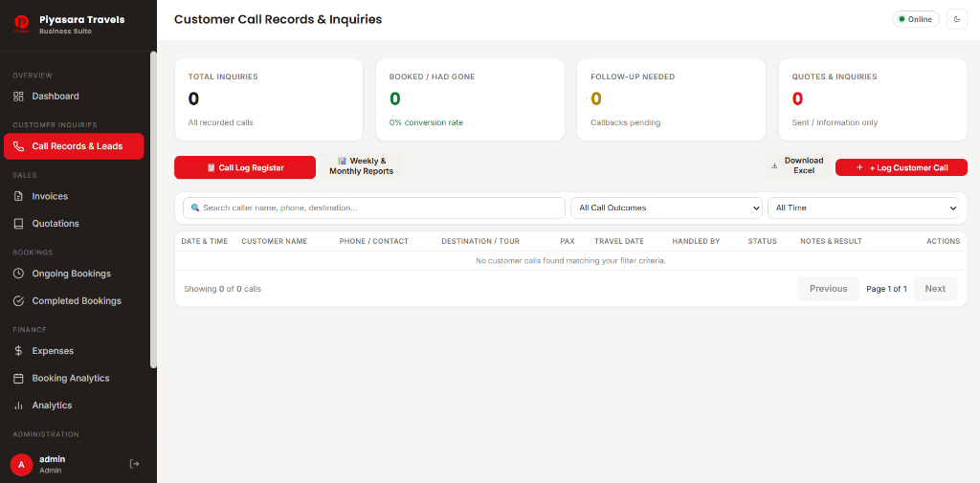Click the Previous page button
Viewport: 980px width, 483px height.
click(828, 289)
